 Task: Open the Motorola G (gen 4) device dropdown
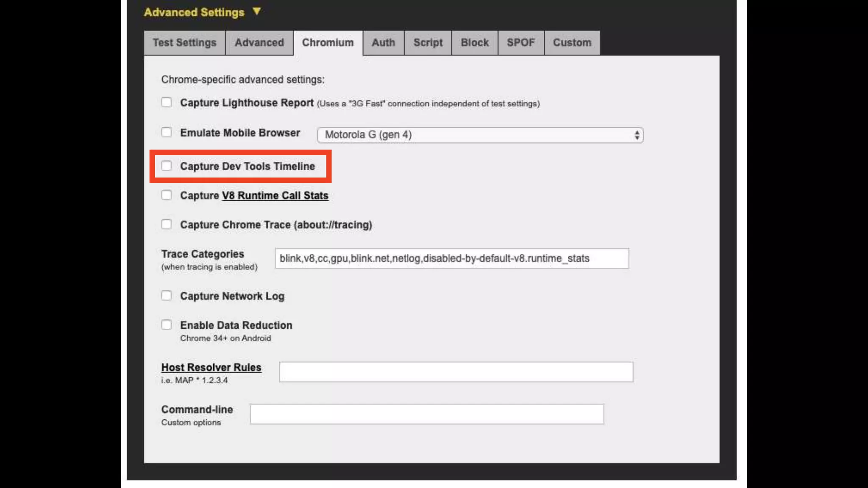(x=480, y=135)
